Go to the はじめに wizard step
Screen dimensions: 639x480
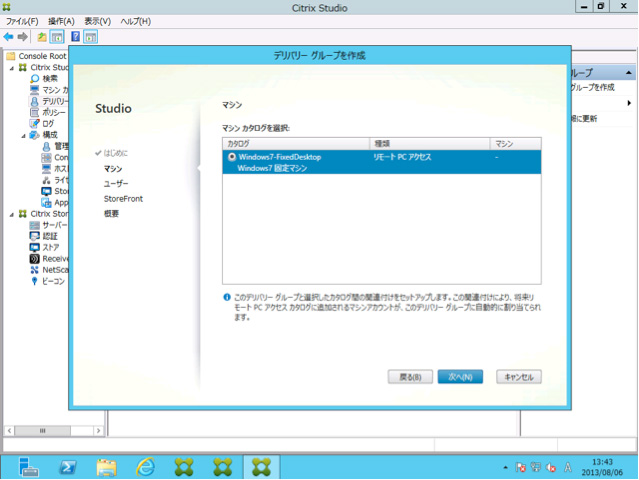coord(115,153)
